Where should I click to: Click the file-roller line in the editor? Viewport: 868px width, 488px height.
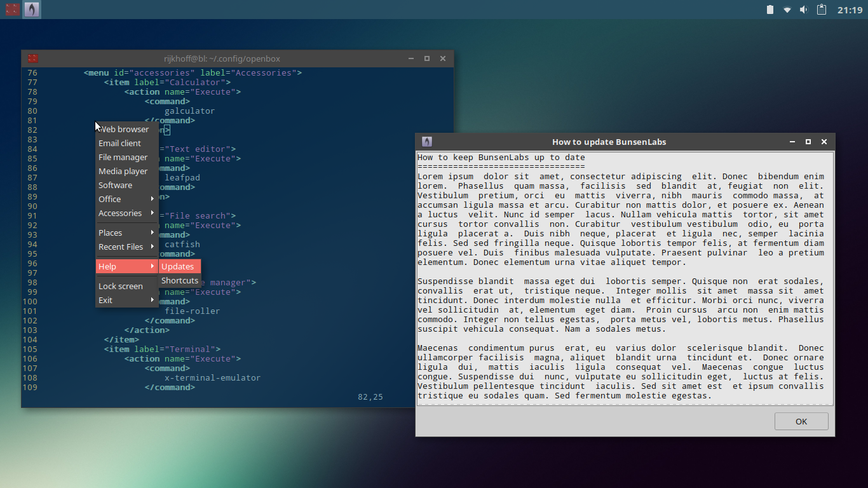(192, 311)
